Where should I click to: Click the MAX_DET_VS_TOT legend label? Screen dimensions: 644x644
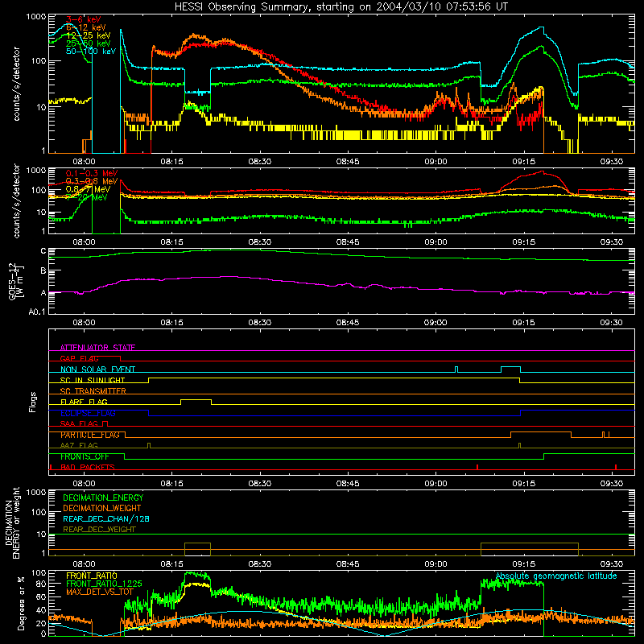coord(100,592)
